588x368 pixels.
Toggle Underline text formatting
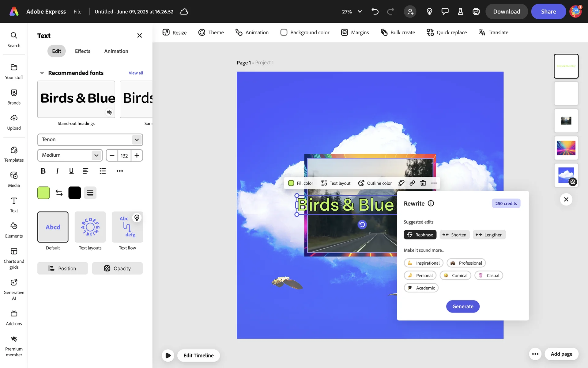coord(71,171)
